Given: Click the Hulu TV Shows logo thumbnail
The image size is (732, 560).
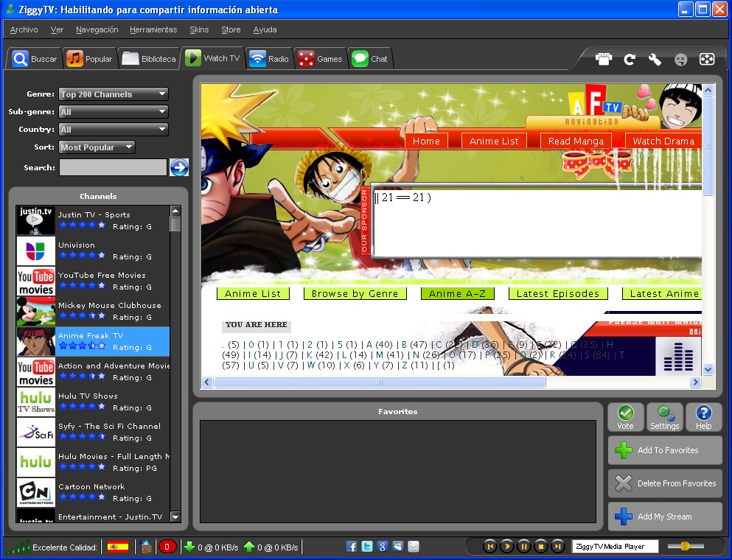Looking at the screenshot, I should click(x=36, y=402).
